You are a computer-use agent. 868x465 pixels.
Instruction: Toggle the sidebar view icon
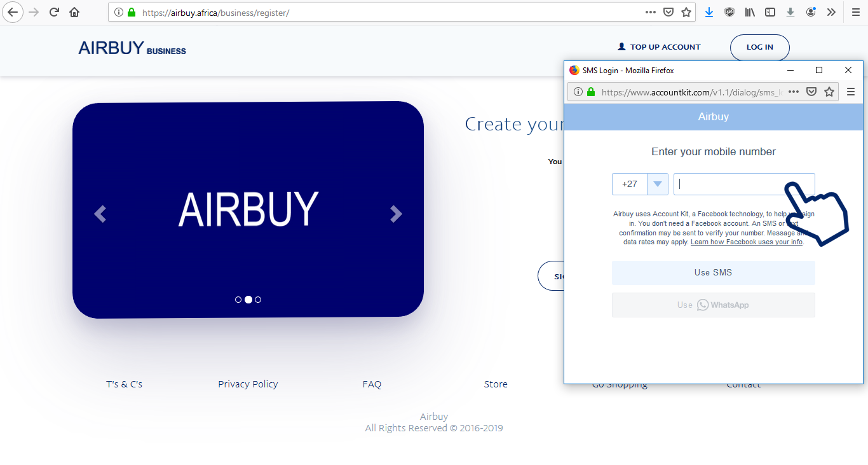pyautogui.click(x=770, y=12)
